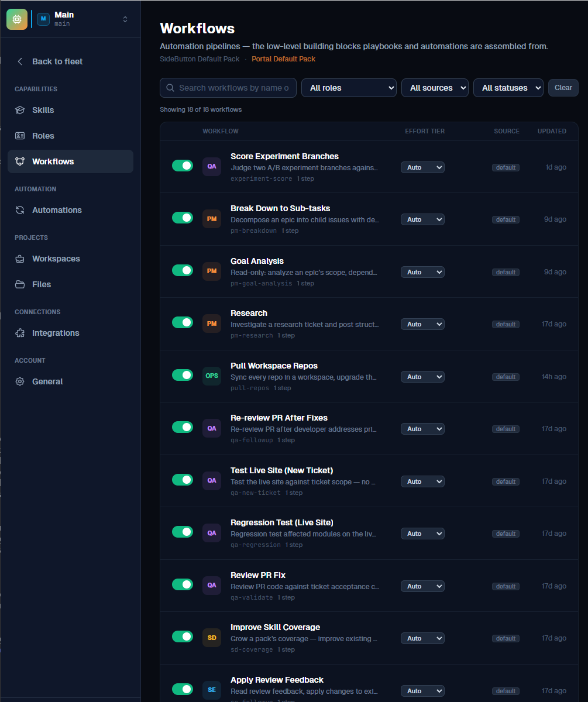The image size is (588, 702).
Task: Go back to fleet
Action: coord(57,61)
